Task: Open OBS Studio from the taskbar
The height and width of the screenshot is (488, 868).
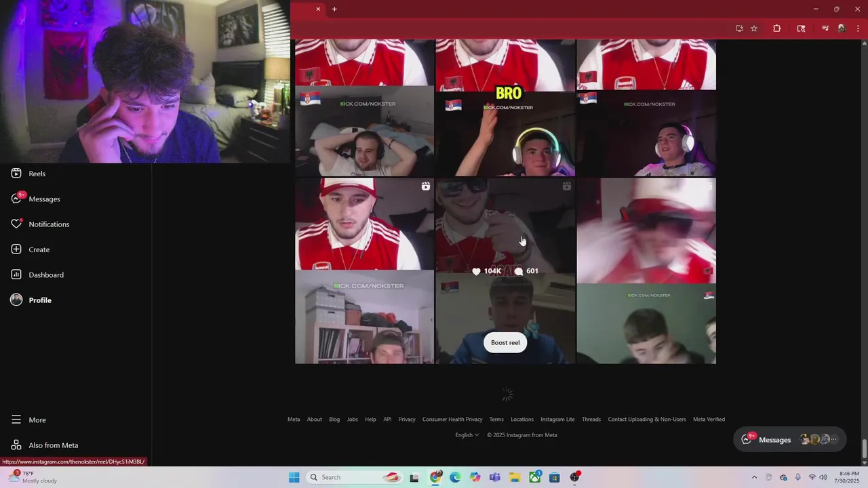Action: pos(575,477)
